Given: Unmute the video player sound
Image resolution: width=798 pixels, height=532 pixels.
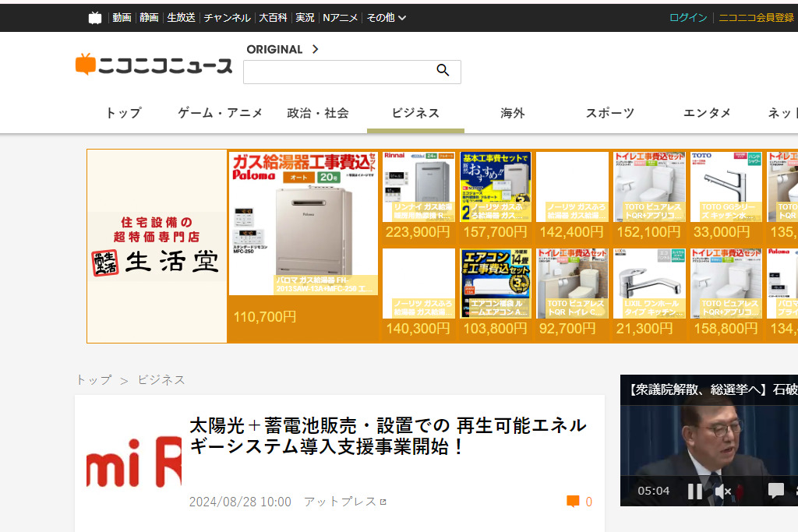Looking at the screenshot, I should pos(723,491).
